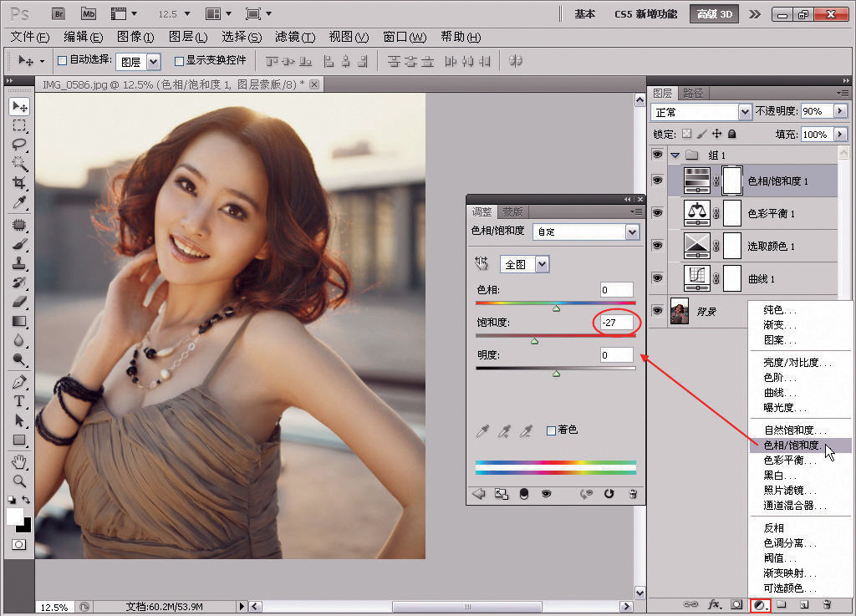Choose the Crop tool
The image size is (856, 616).
pyautogui.click(x=19, y=183)
